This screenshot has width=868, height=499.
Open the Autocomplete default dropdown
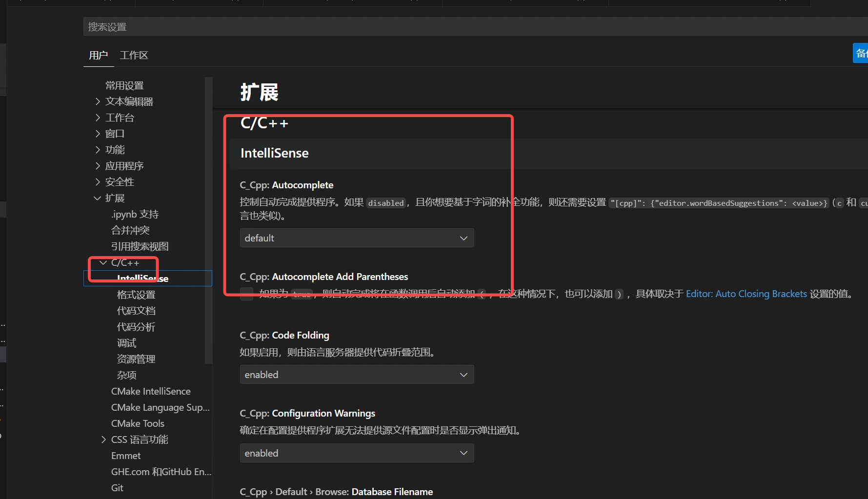tap(357, 238)
